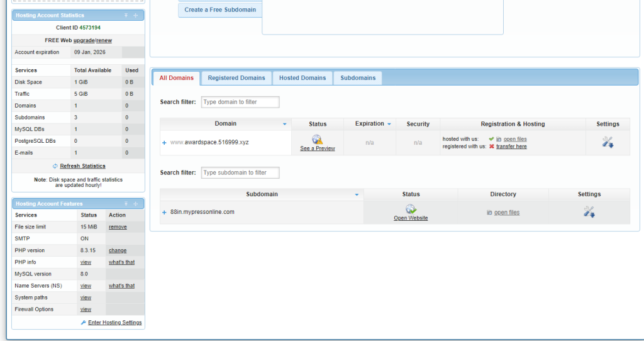Sort by Expiration column arrow
Screen dimensions: 644x341
tap(389, 124)
